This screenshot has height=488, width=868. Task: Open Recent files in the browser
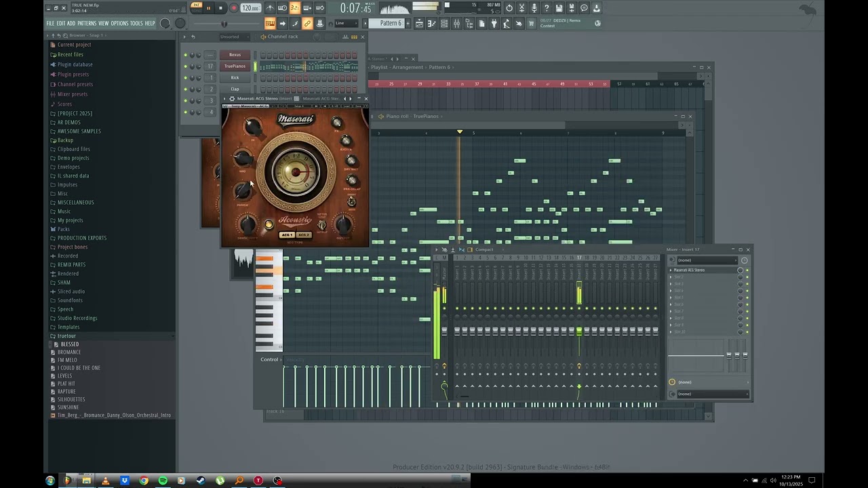pos(66,54)
